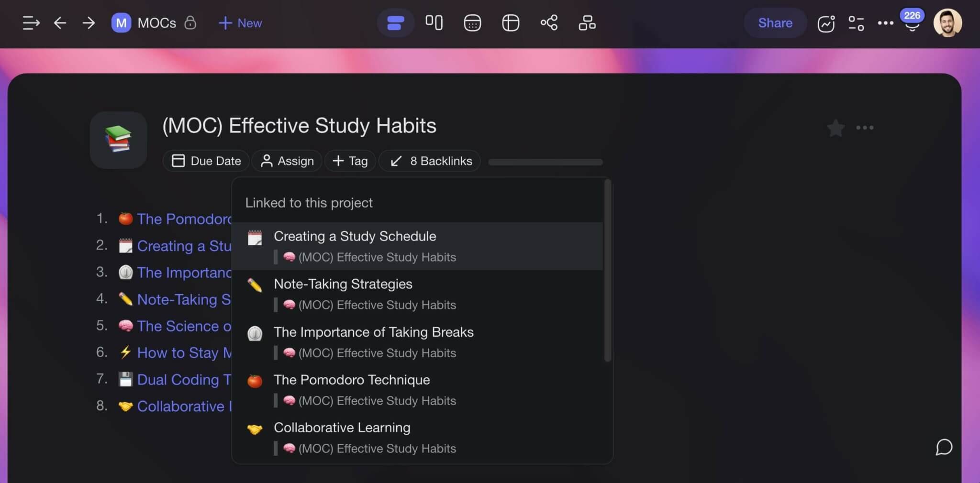Open the hierarchy mind map view
Screen dimensions: 980x483
587,22
